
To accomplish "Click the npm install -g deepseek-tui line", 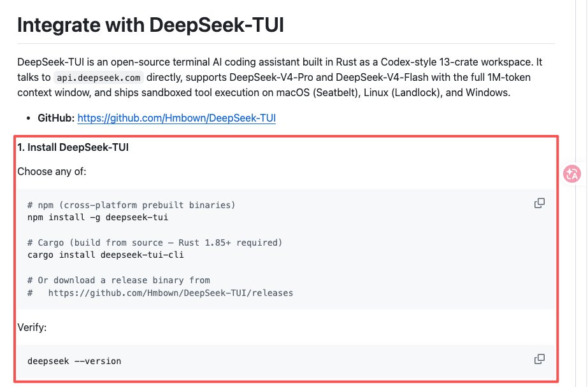I will [x=98, y=217].
